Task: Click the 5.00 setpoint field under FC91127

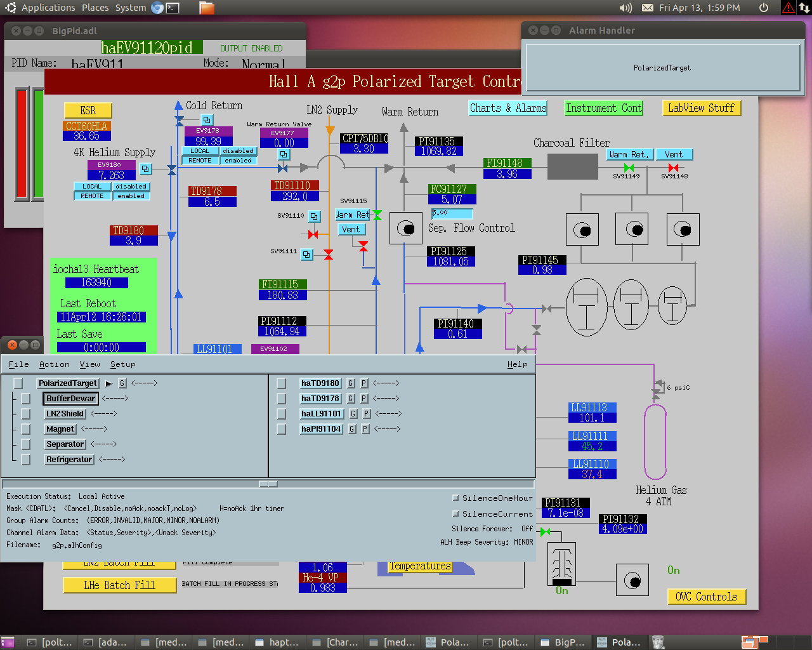Action: pyautogui.click(x=452, y=213)
